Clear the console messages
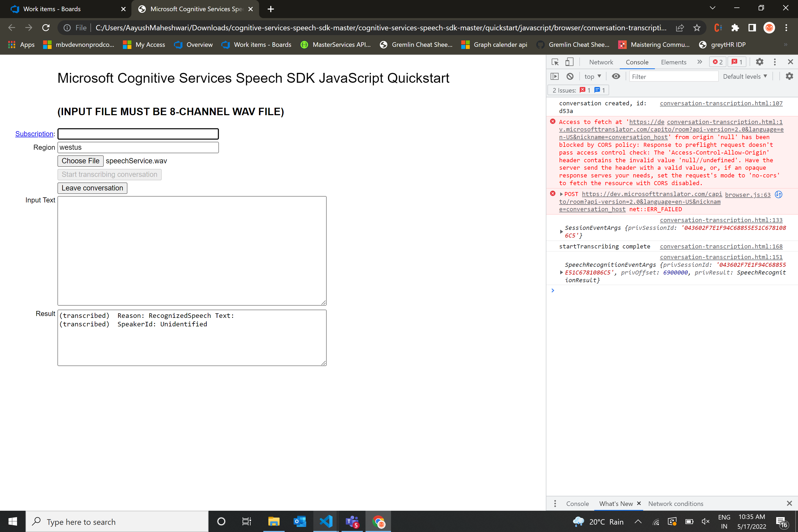The height and width of the screenshot is (532, 798). 570,76
